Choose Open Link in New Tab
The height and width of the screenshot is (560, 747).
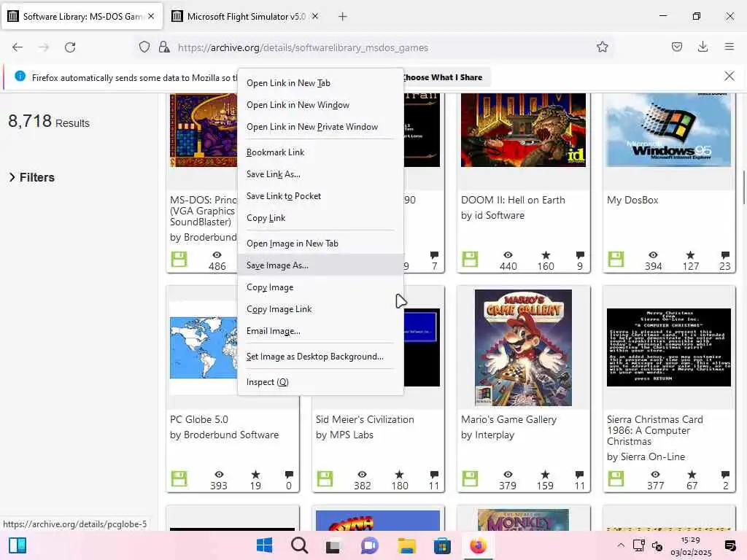[x=320, y=83]
